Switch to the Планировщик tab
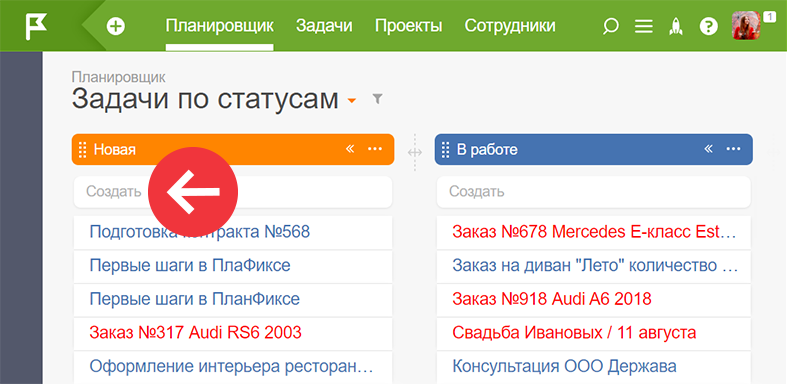 tap(220, 26)
